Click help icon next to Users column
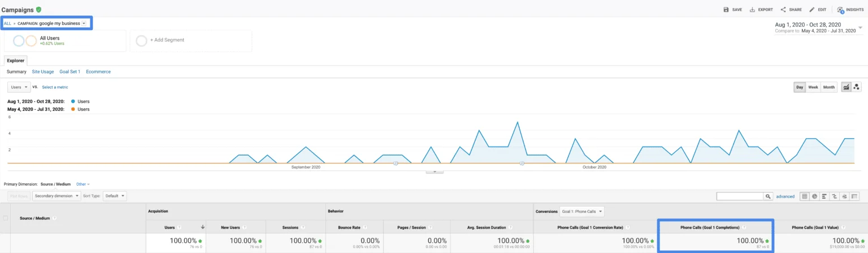Screen dimensions: 868x253 pos(180,228)
